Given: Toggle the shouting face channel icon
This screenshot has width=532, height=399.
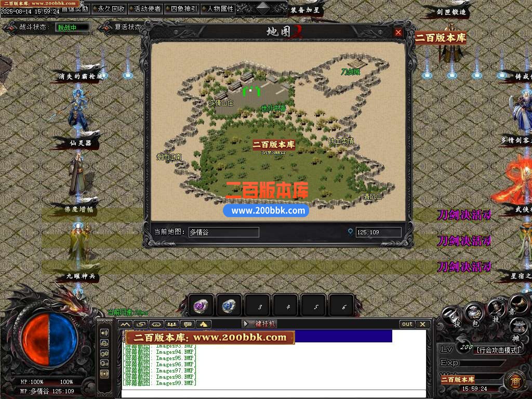Looking at the screenshot, I should [104, 363].
